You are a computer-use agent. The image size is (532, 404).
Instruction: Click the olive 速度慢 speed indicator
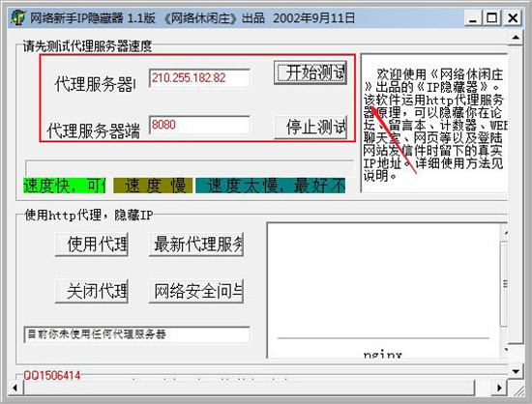153,186
